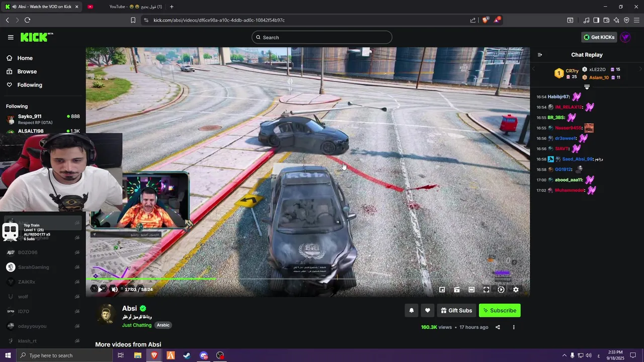Image resolution: width=644 pixels, height=362 pixels.
Task: Open the ALSALTI98 followed channel
Action: click(x=43, y=131)
